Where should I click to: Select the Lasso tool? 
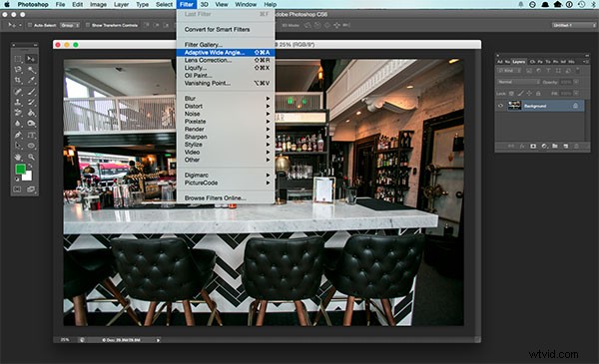[x=18, y=70]
